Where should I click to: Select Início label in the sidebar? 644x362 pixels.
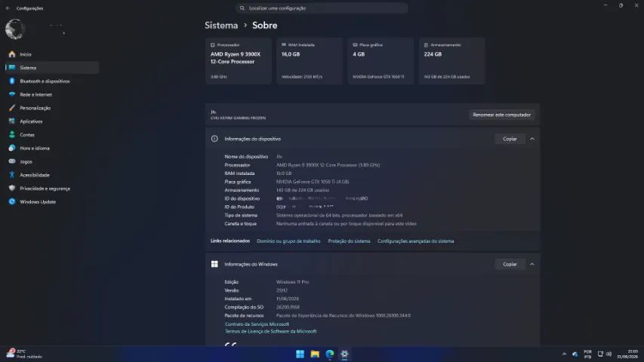coord(26,54)
